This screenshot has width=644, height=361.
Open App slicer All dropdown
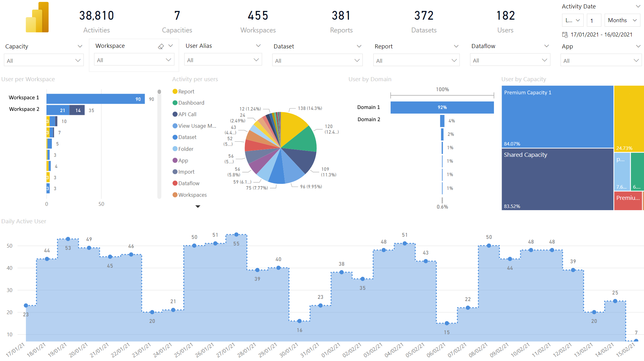pyautogui.click(x=601, y=61)
